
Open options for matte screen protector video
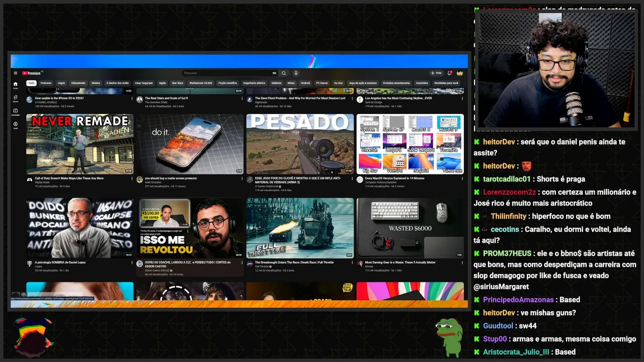click(x=242, y=178)
